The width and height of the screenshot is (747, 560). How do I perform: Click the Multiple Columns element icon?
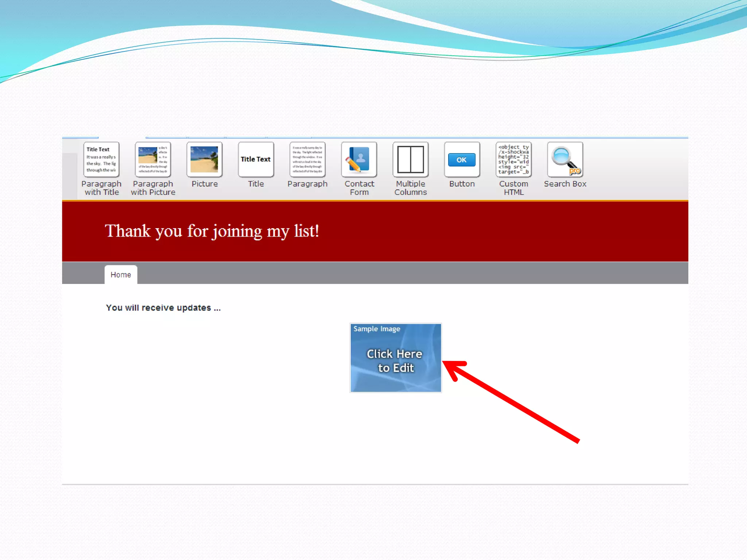(x=410, y=160)
